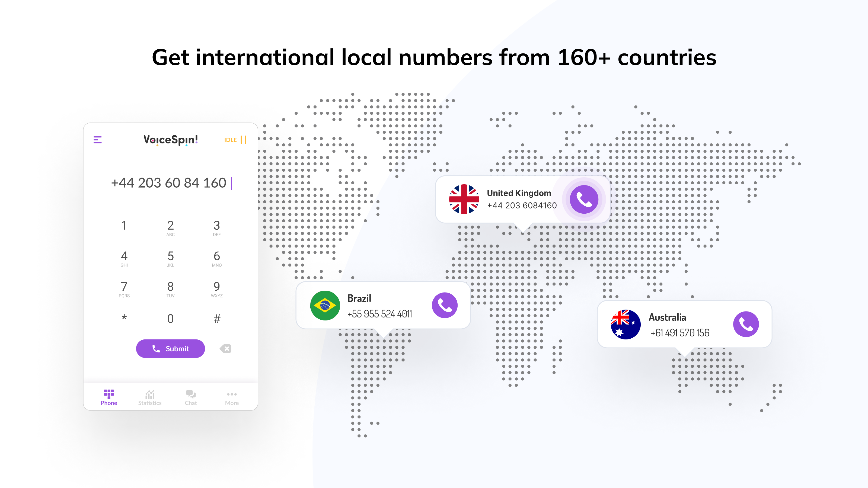Click the IDLE status indicator
The image size is (868, 488).
click(231, 139)
